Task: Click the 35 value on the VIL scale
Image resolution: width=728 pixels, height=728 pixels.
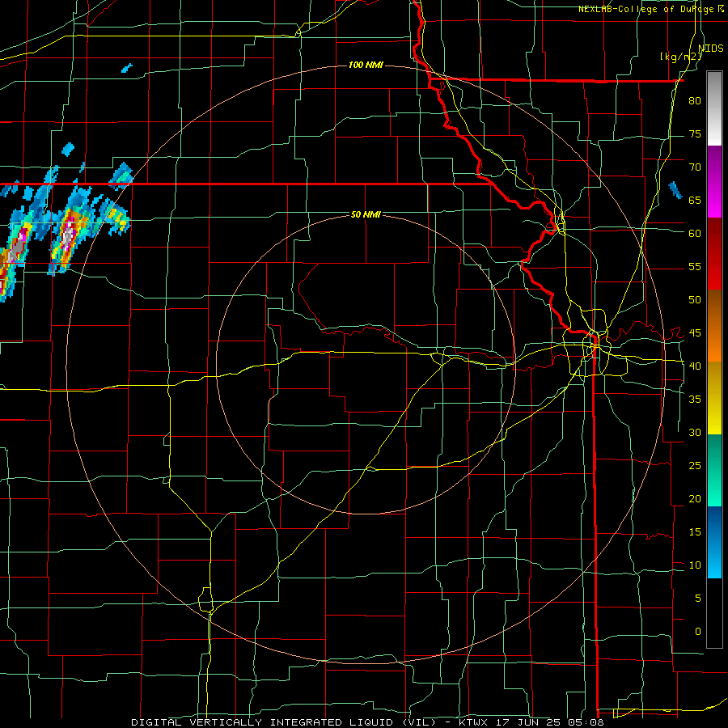Action: (x=695, y=400)
